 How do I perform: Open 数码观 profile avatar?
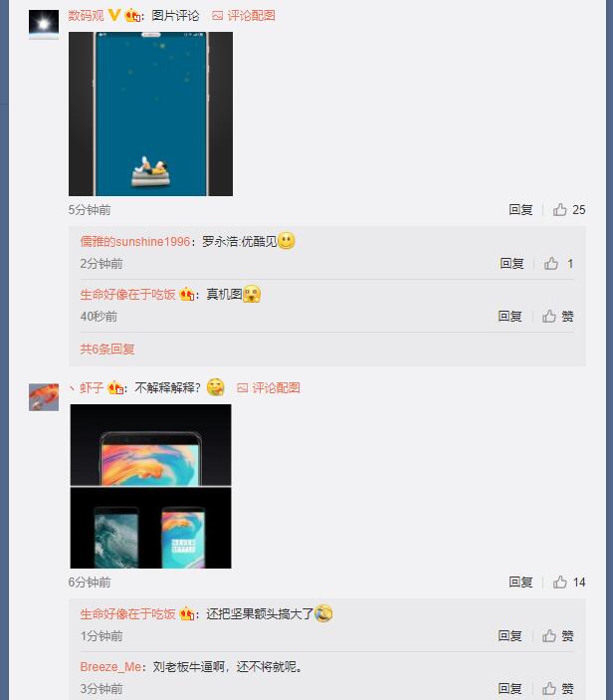pyautogui.click(x=44, y=24)
